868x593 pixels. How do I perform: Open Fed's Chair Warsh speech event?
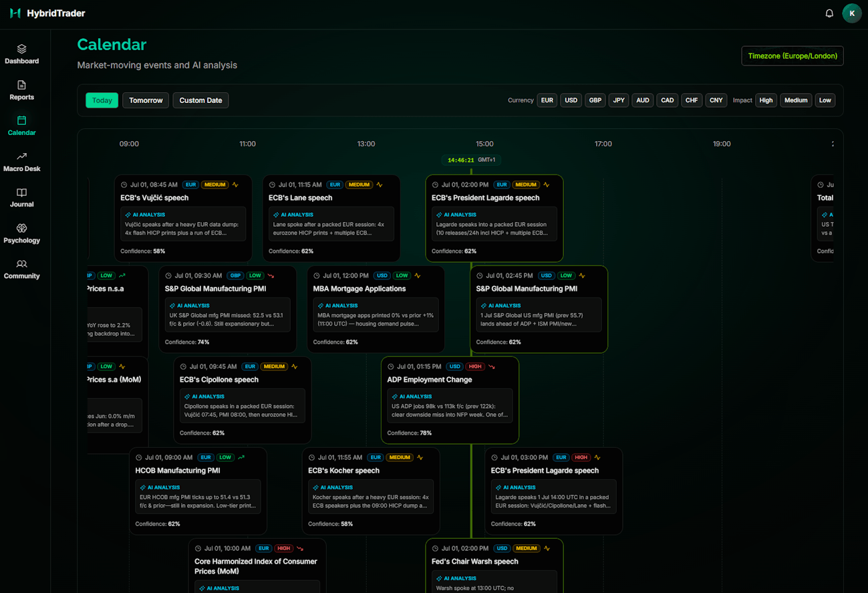coord(494,566)
